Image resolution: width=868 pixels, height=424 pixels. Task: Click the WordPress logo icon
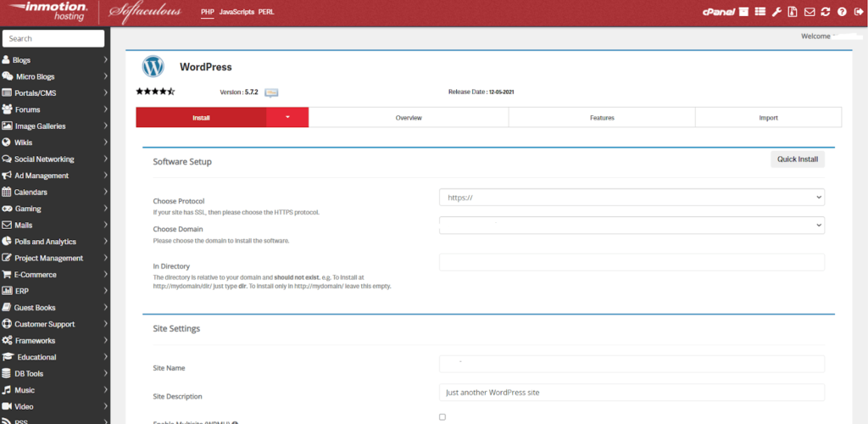pos(153,67)
